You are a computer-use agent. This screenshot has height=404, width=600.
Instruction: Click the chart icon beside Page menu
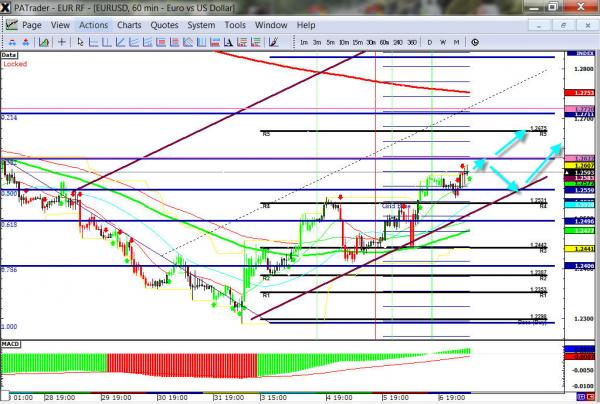point(11,25)
